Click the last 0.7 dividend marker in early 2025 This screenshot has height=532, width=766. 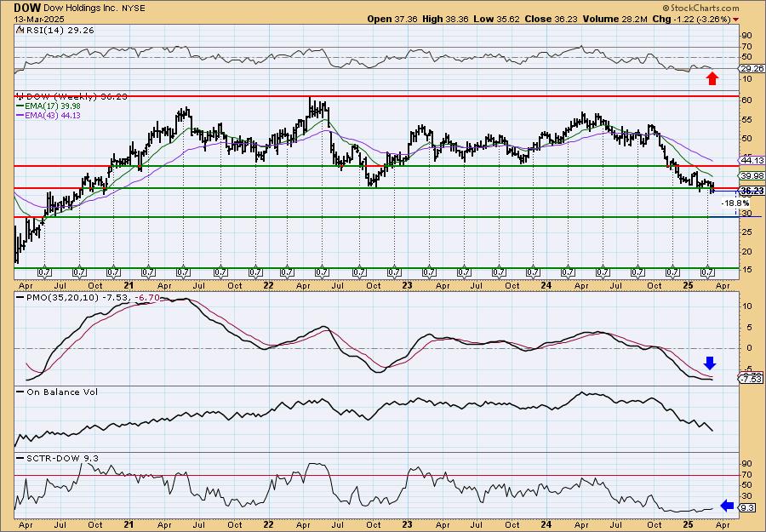(707, 272)
